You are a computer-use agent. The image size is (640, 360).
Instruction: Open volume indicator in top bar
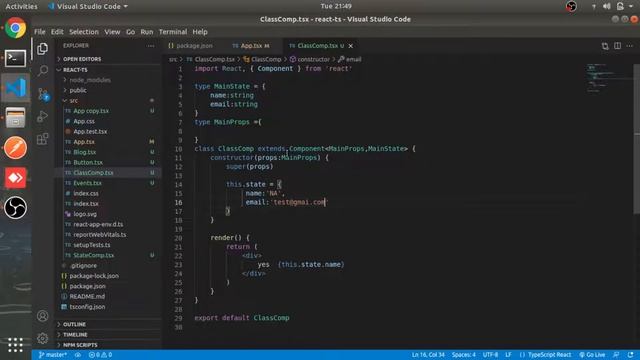pos(607,6)
